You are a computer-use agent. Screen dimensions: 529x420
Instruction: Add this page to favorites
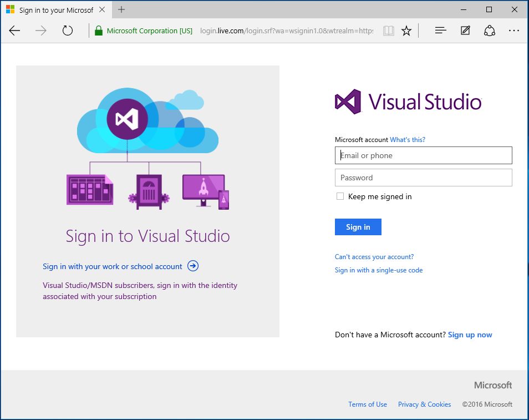[x=406, y=31]
